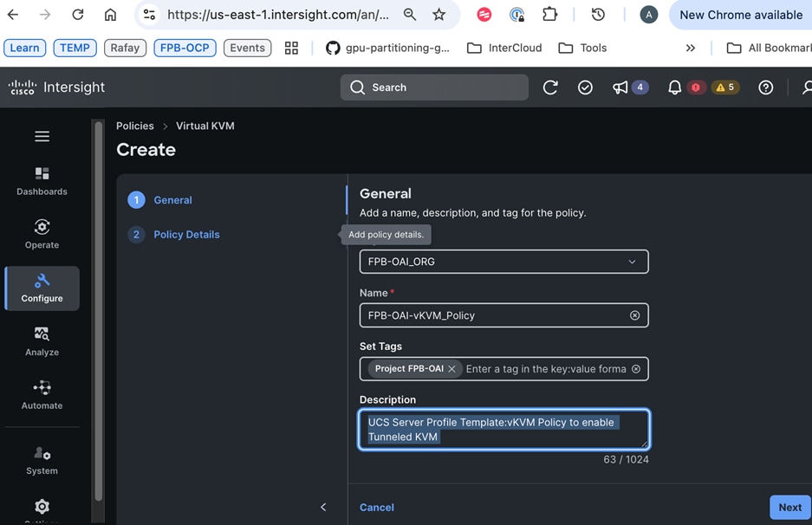Open Chrome profile avatar A
Viewport: 812px width, 525px height.
tap(649, 15)
